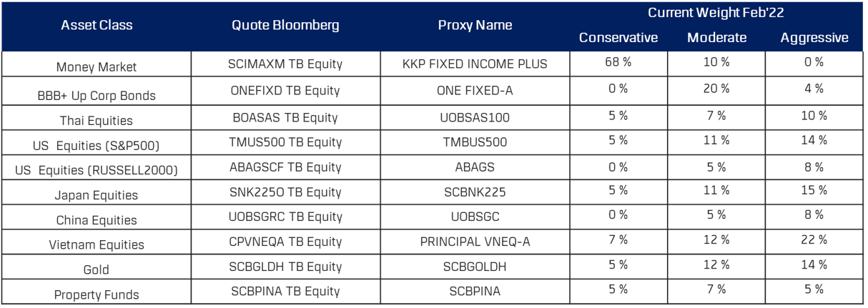Click the Conservative sub-header

[618, 39]
